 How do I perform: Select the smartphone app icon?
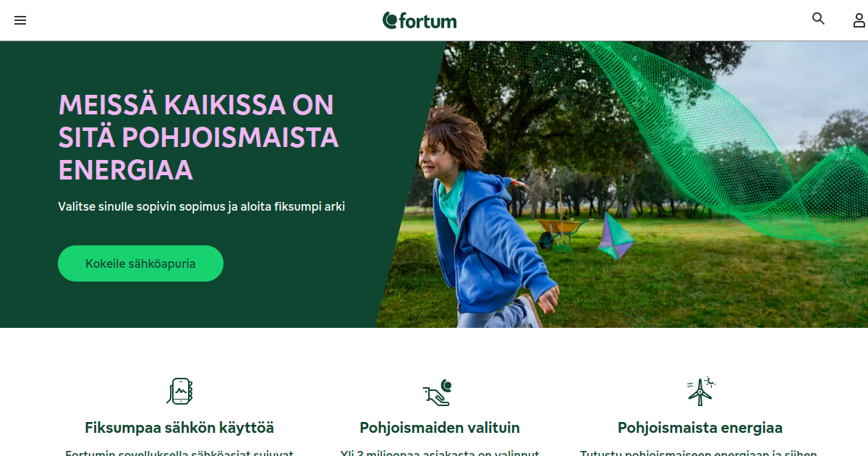[179, 392]
